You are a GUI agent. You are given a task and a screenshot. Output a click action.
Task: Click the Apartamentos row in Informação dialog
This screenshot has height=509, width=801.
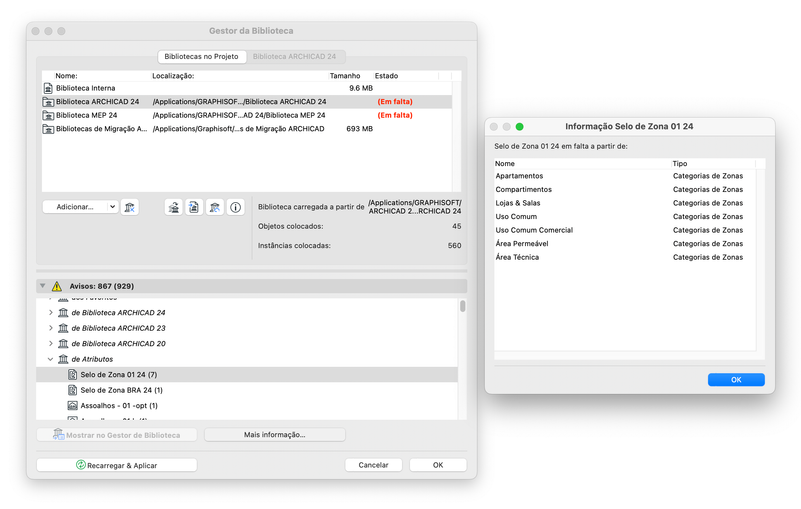(x=625, y=176)
